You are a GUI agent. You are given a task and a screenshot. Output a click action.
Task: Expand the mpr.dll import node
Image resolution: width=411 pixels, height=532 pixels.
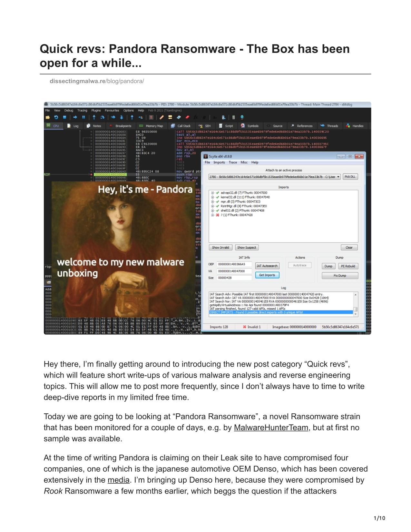click(213, 202)
